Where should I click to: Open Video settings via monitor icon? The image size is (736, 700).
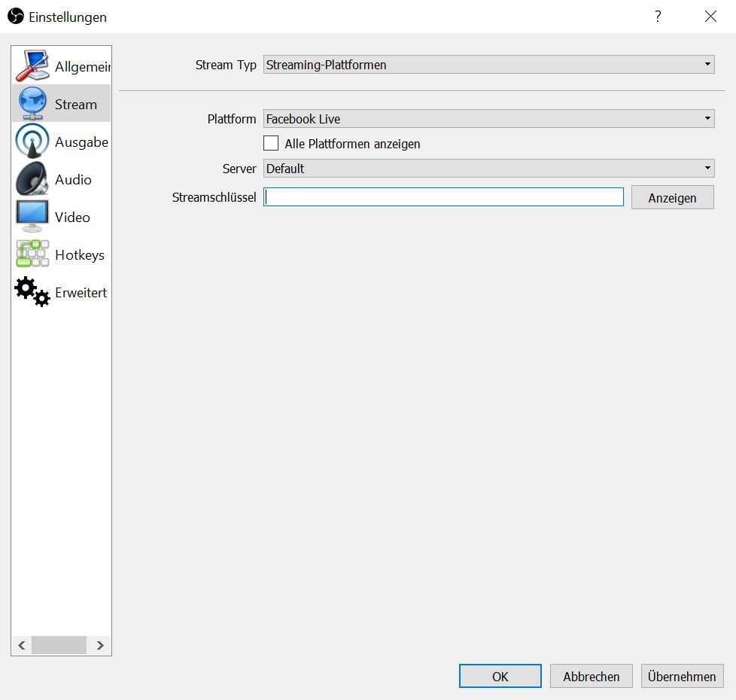click(32, 217)
